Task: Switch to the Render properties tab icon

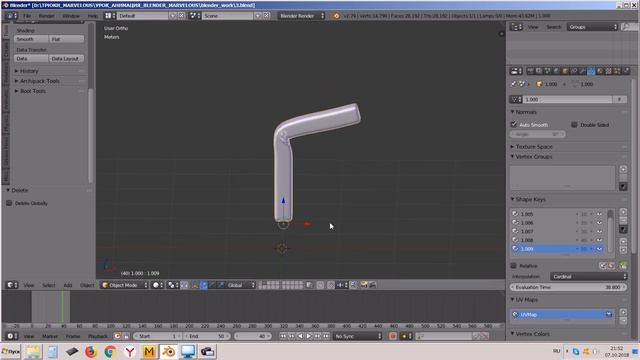Action: 530,71
